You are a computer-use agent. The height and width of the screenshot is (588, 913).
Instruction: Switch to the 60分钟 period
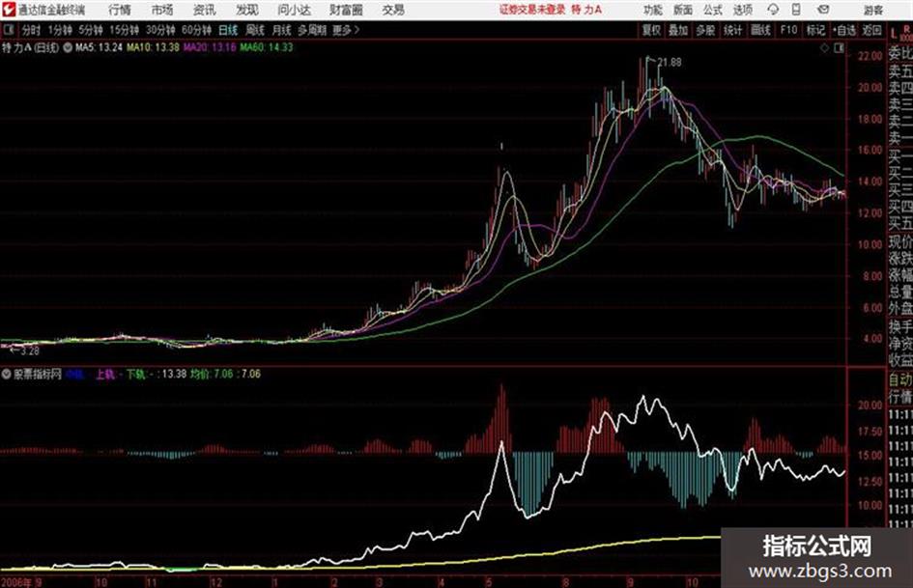coord(196,30)
